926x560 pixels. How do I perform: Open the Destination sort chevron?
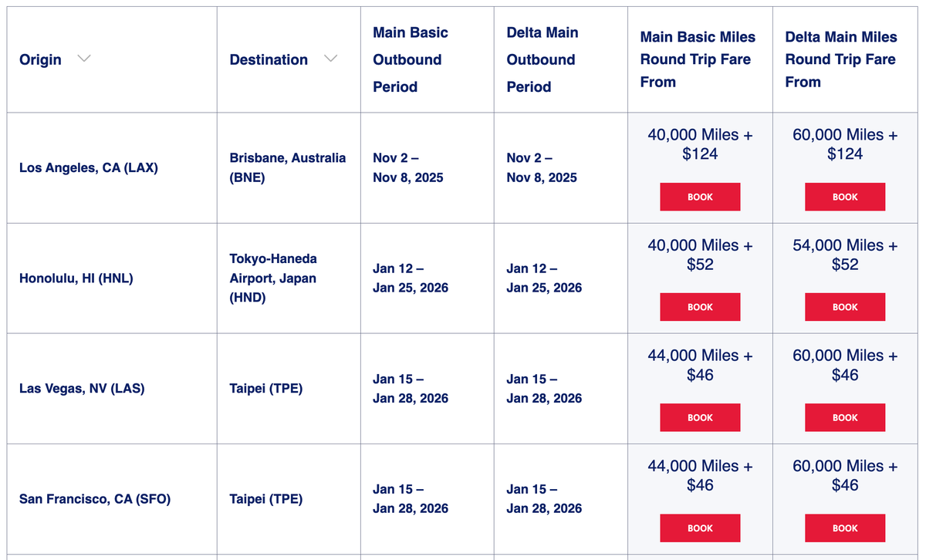tap(330, 59)
